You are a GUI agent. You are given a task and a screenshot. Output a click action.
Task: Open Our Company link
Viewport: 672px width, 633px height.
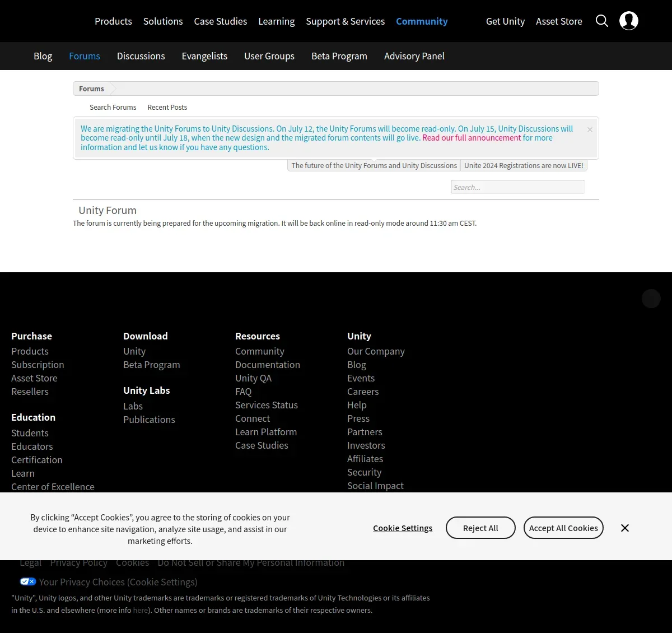click(376, 351)
